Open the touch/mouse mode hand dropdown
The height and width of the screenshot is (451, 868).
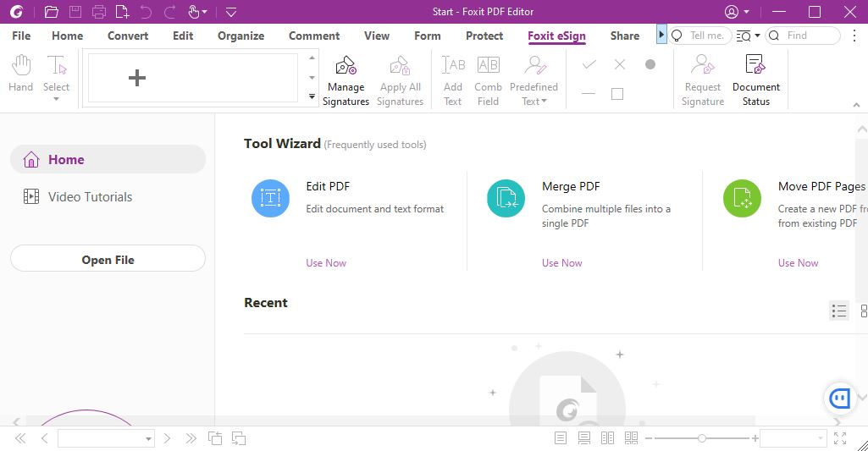click(197, 12)
